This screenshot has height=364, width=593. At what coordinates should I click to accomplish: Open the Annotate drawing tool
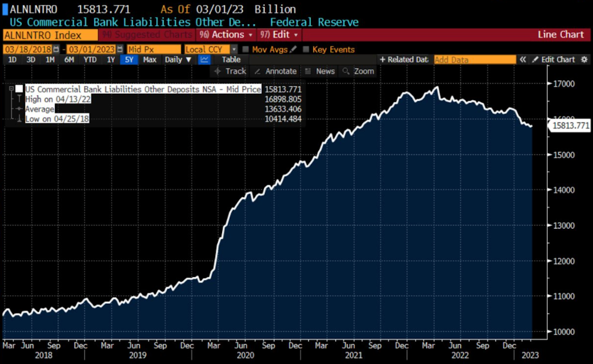tap(275, 71)
